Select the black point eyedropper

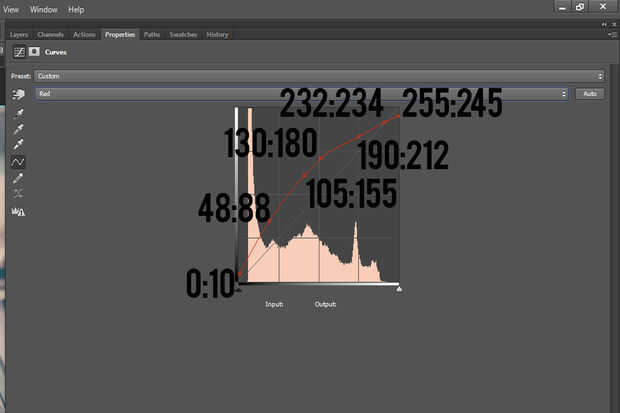click(x=18, y=114)
